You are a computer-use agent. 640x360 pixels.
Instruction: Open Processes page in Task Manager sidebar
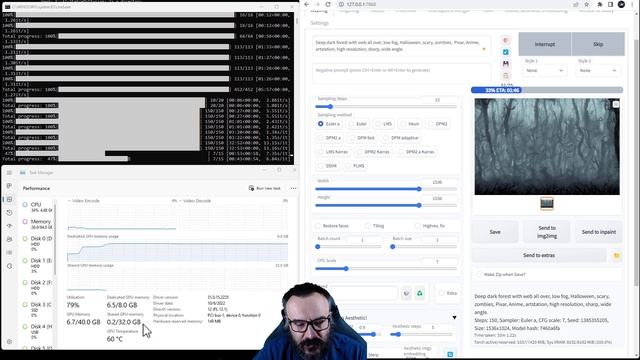9,186
